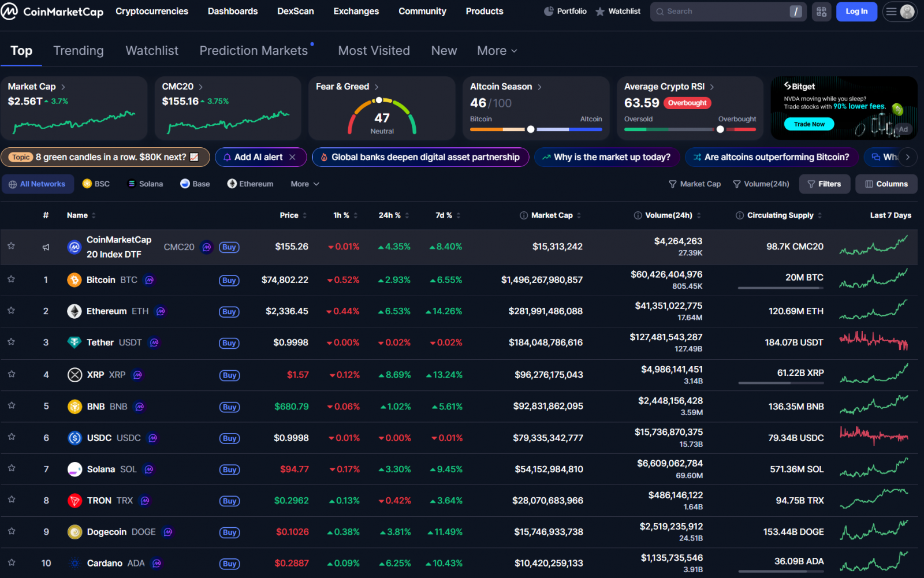Open the Portfolio pie chart icon
This screenshot has height=578, width=924.
(x=548, y=11)
